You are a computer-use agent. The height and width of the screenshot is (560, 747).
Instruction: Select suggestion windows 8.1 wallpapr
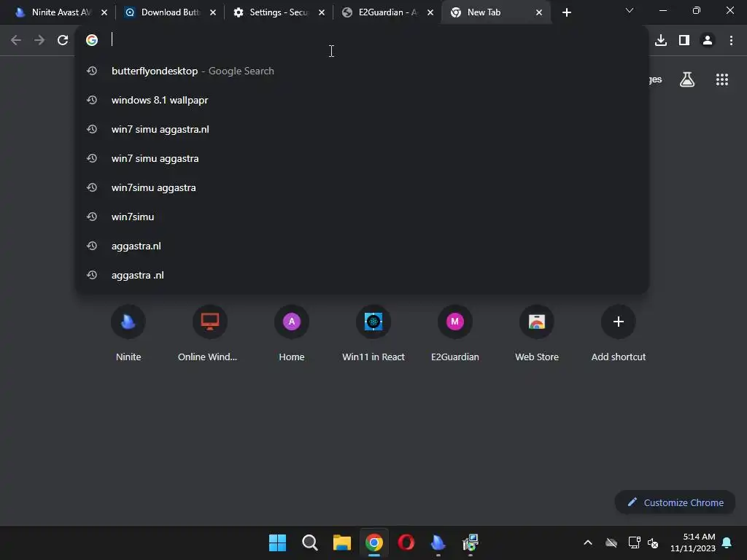pos(362,100)
